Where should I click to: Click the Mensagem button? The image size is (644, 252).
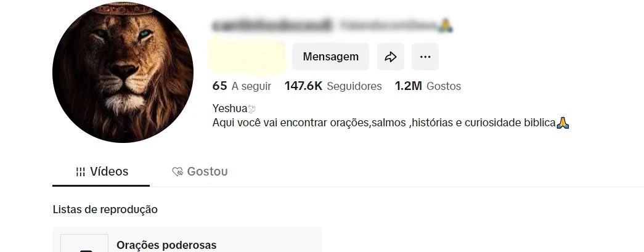tap(330, 57)
